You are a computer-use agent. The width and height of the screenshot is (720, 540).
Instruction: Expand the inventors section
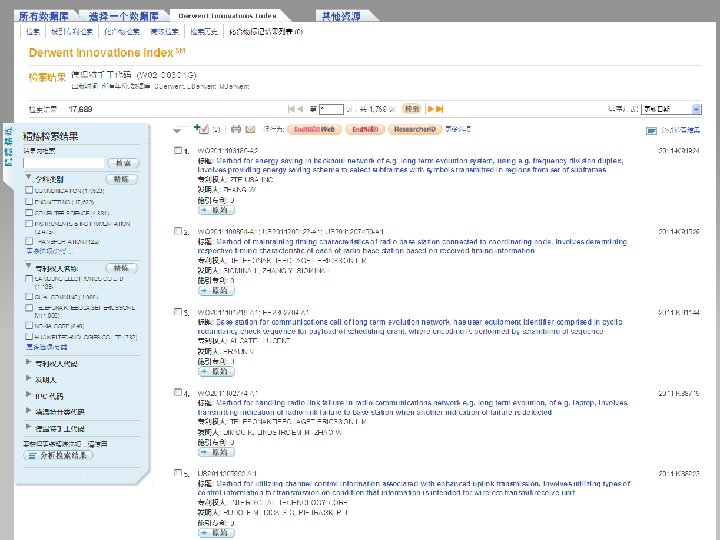pos(28,378)
